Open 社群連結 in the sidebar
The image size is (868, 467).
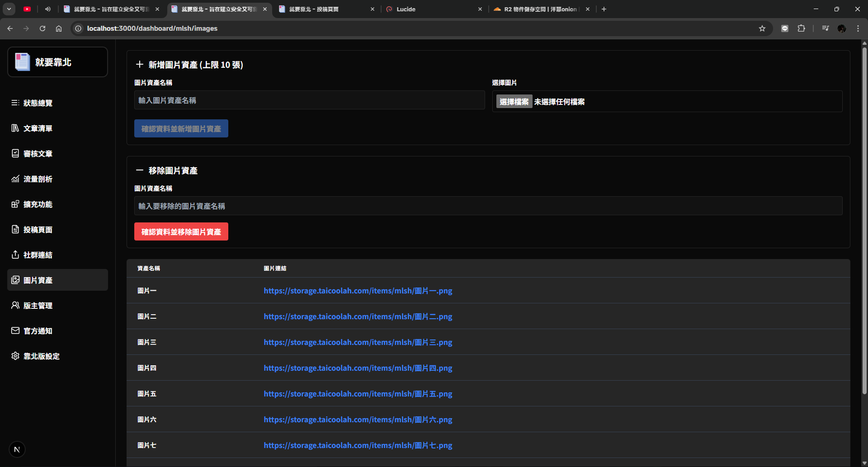tap(57, 255)
